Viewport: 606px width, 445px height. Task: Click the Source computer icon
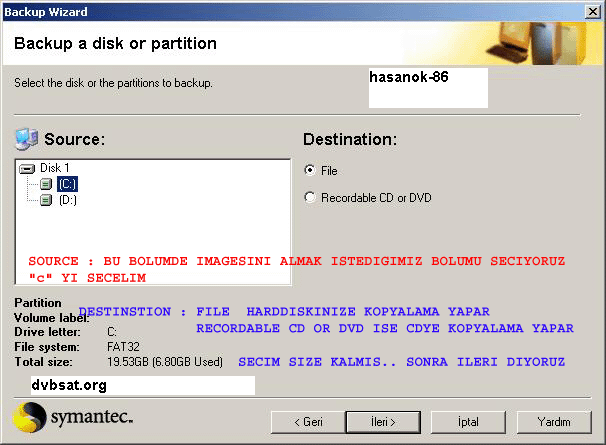coord(27,139)
